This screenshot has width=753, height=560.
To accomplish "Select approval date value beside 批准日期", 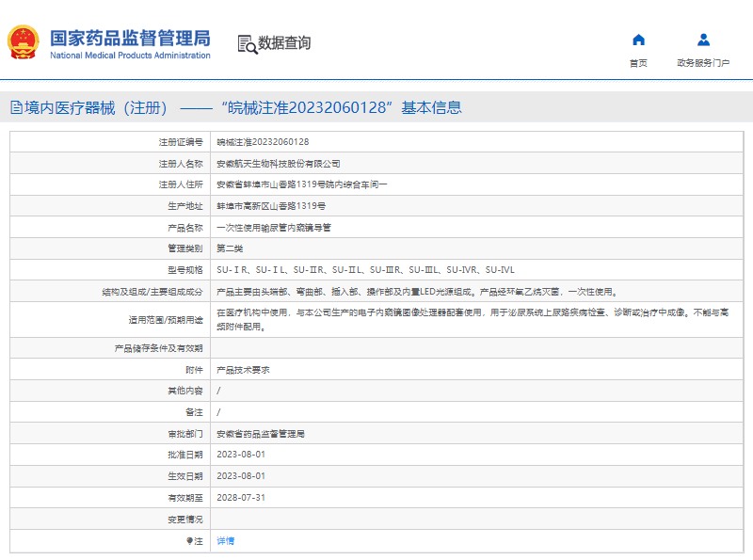I will 241,455.
